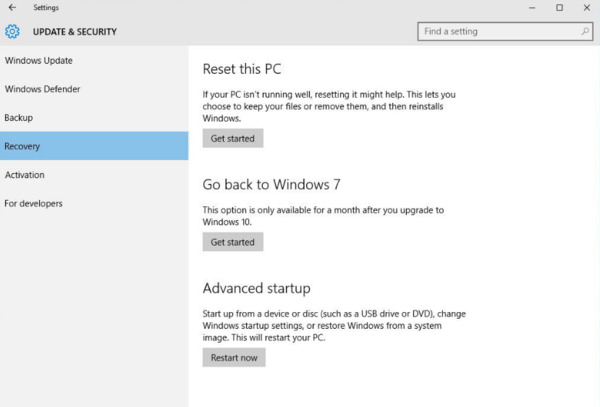The width and height of the screenshot is (600, 407).
Task: Click text 'Start up from a device or disc'
Action: 260,314
